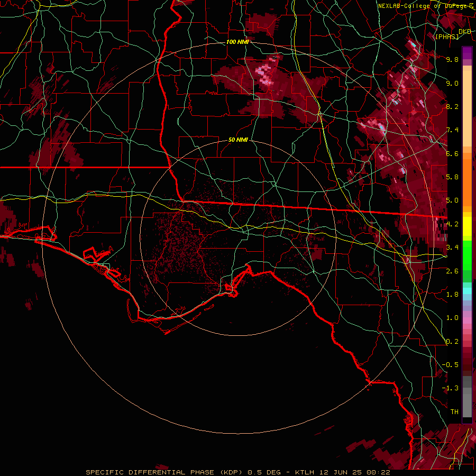
Task: Click the 100 NMI range ring label
Action: [x=237, y=42]
